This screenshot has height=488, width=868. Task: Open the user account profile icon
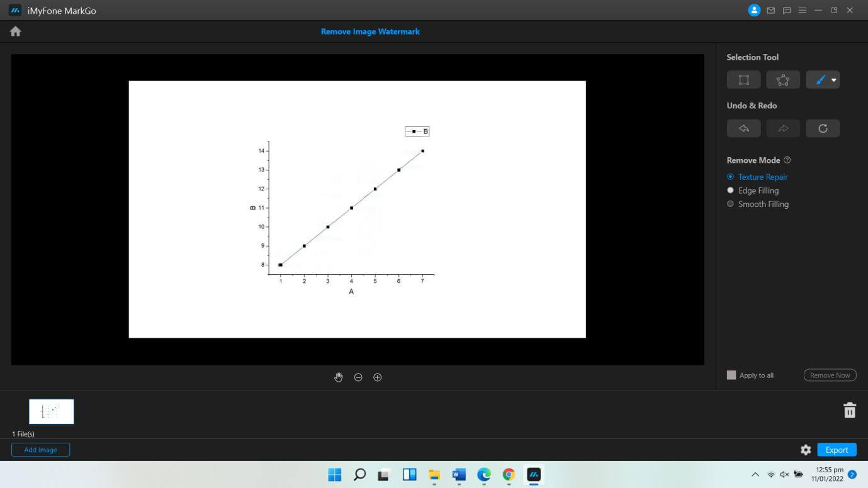click(x=754, y=10)
